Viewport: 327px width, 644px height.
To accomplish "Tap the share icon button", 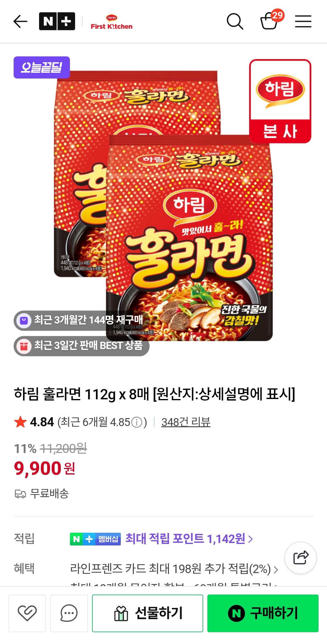I will 300,558.
